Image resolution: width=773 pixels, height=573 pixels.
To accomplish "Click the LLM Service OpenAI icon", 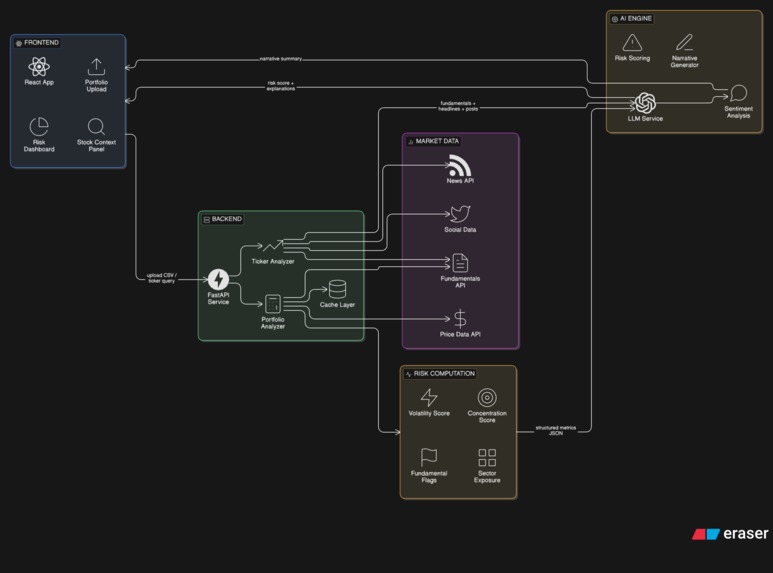I will [645, 103].
